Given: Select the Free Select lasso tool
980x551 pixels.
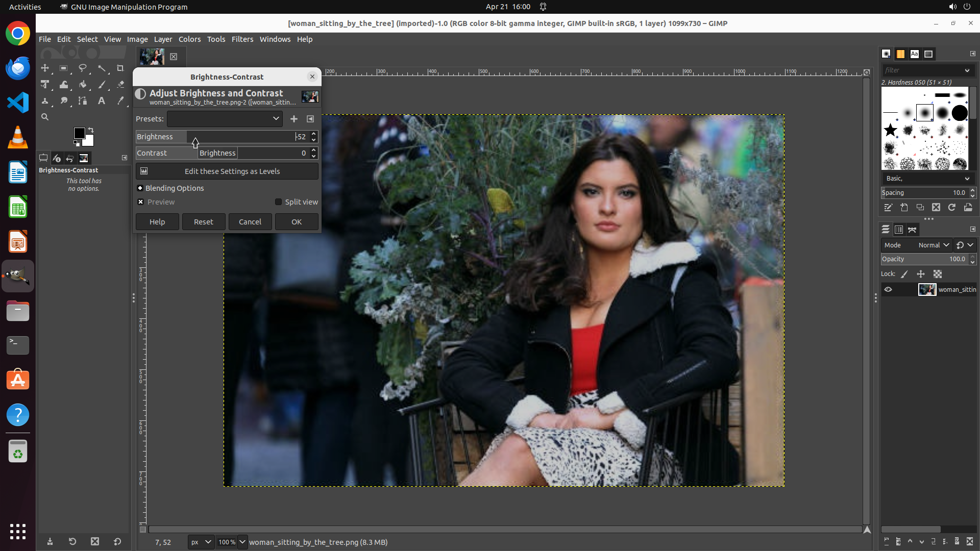Looking at the screenshot, I should tap(83, 68).
